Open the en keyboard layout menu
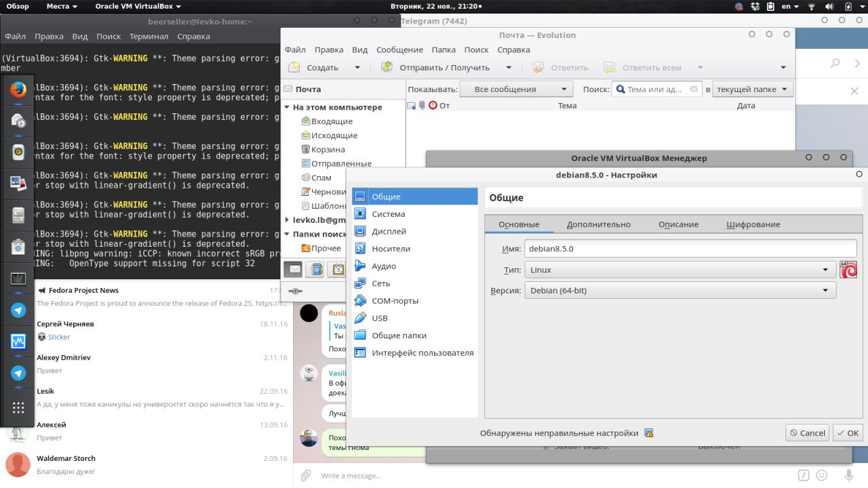The width and height of the screenshot is (868, 488). (790, 6)
